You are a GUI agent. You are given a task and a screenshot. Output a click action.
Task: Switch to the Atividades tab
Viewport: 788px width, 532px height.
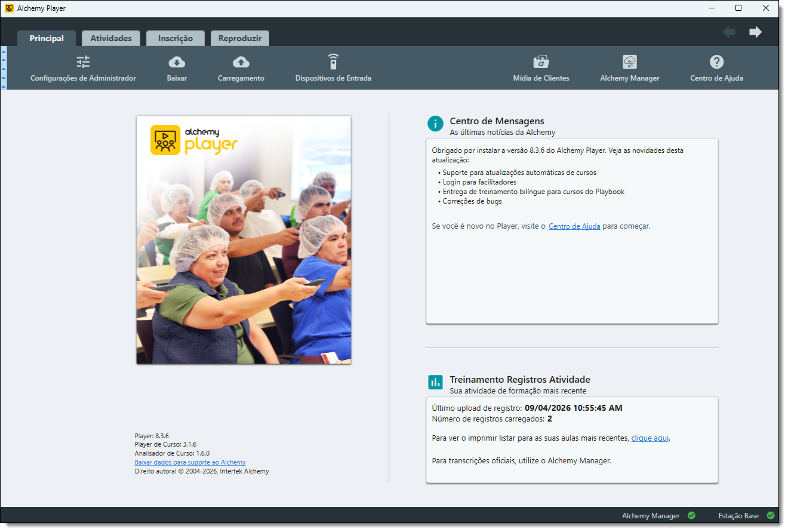pos(111,38)
